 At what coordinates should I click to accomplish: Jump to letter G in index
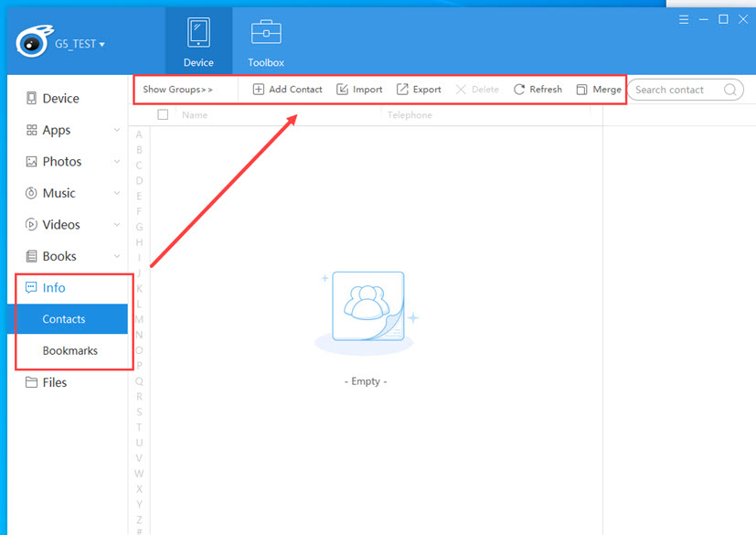(x=139, y=227)
